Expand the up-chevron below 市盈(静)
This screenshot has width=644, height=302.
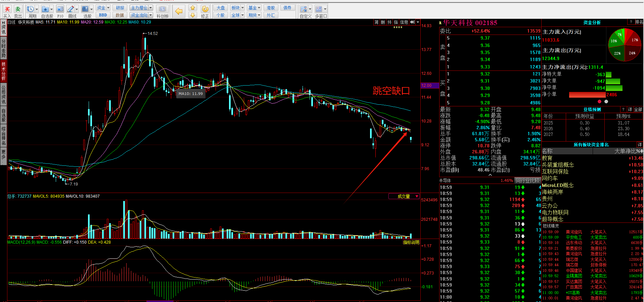pyautogui.click(x=490, y=175)
